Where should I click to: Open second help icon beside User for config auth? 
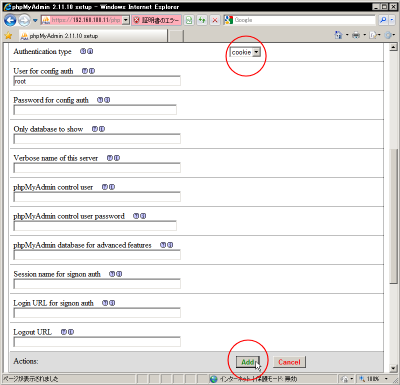(x=92, y=71)
